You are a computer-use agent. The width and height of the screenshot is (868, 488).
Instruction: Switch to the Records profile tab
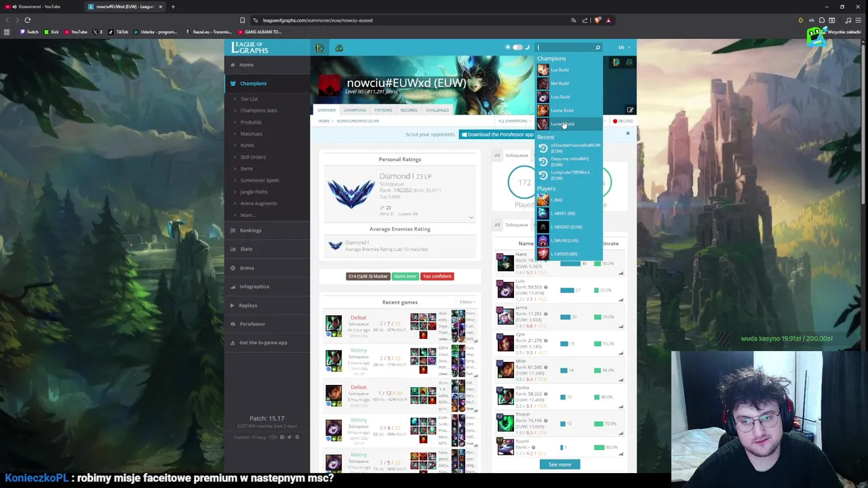pyautogui.click(x=409, y=110)
